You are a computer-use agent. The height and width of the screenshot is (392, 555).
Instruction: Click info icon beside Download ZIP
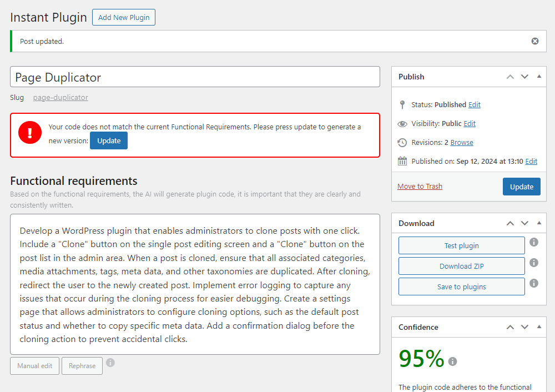[x=534, y=263]
